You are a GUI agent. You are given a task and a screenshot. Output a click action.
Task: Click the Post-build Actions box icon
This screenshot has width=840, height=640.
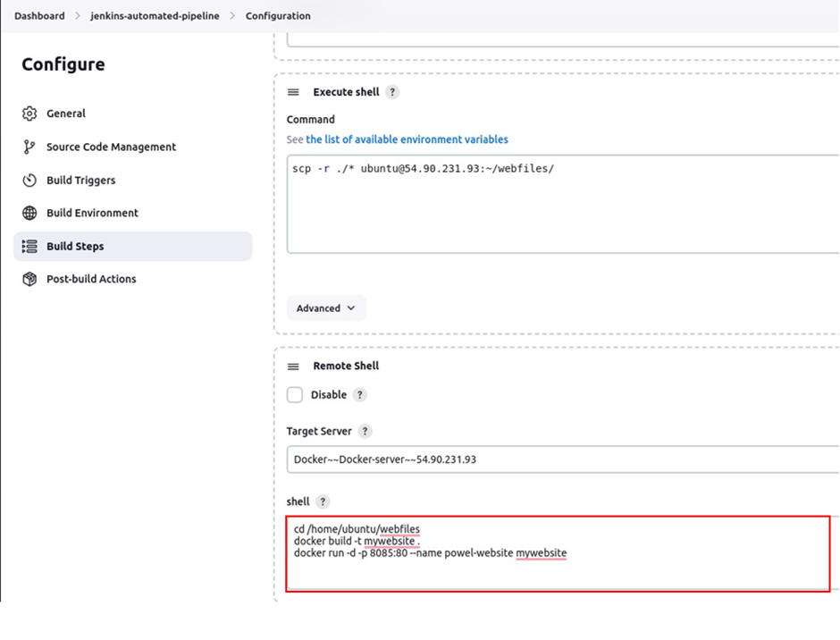click(x=29, y=279)
